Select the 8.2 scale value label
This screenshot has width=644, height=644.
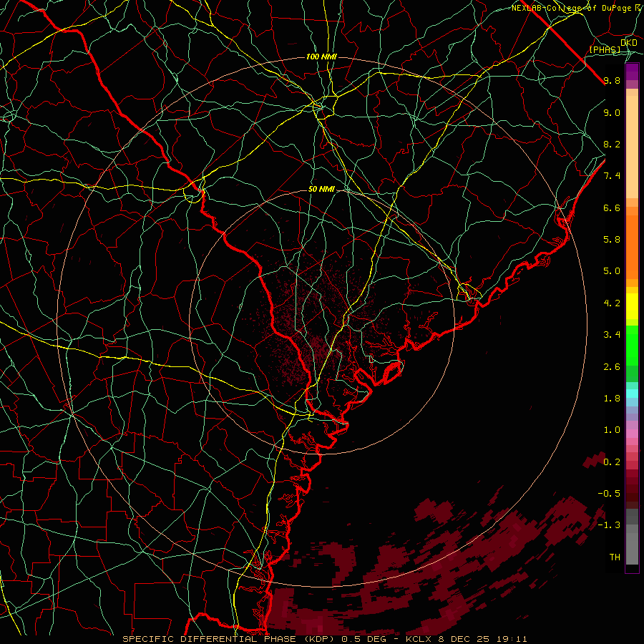coord(612,144)
